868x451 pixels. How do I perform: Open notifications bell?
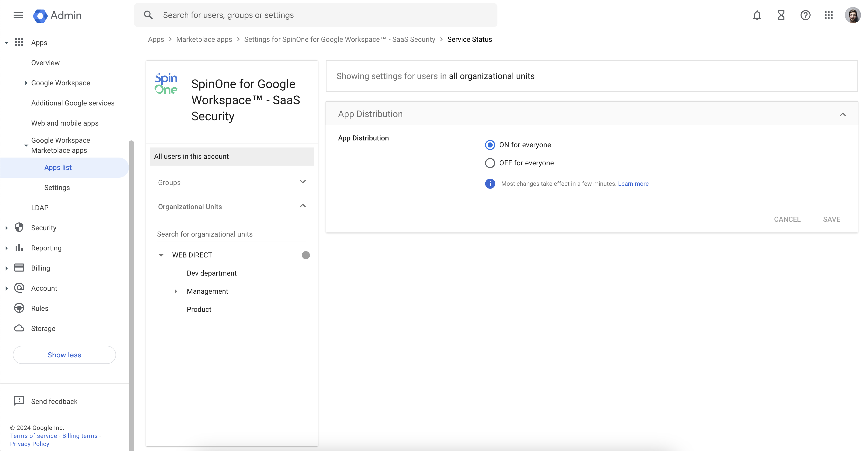coord(757,15)
